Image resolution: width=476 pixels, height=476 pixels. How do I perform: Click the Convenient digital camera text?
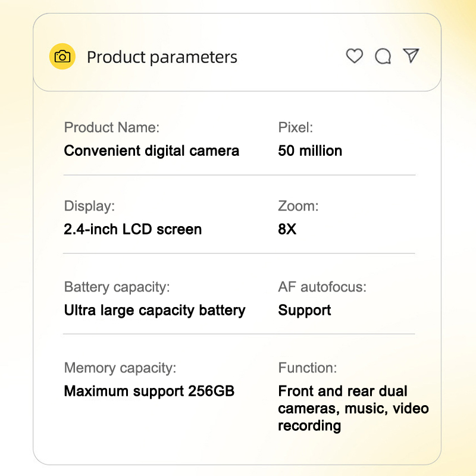point(151,151)
